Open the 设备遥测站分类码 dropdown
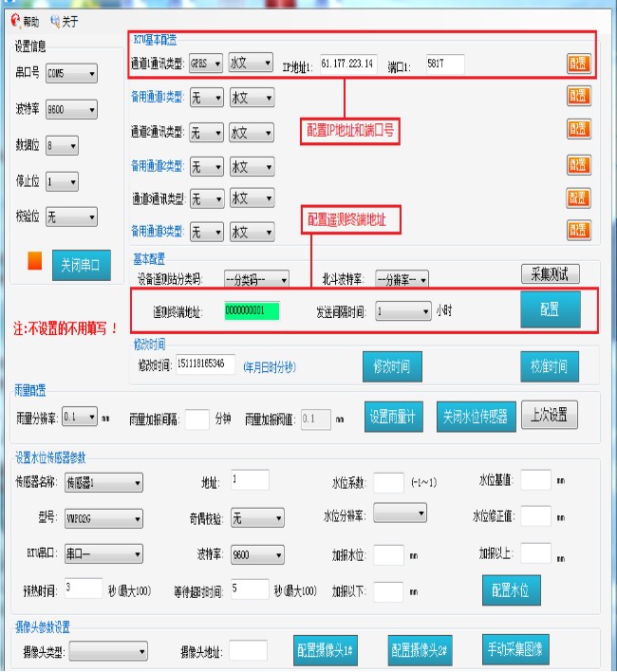The width and height of the screenshot is (617, 672). [256, 279]
